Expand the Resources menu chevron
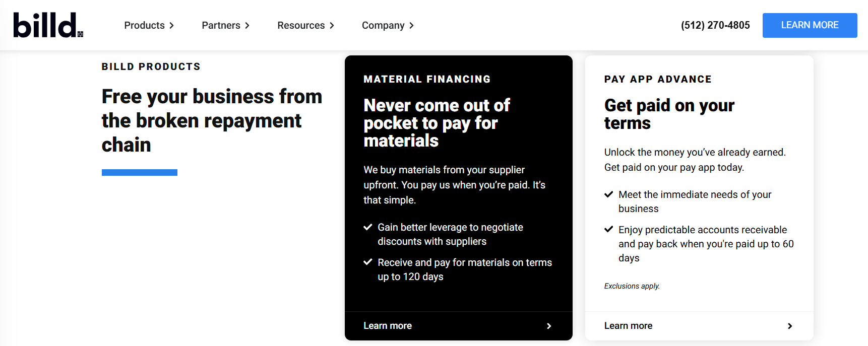This screenshot has height=346, width=868. (332, 26)
